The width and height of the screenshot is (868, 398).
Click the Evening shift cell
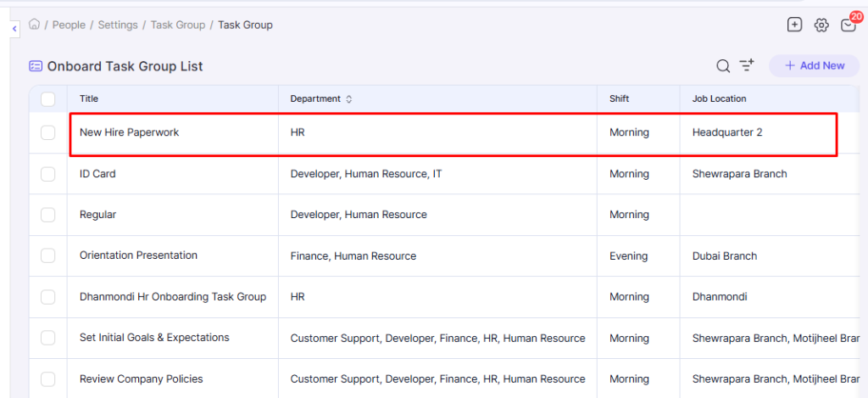[x=628, y=256]
